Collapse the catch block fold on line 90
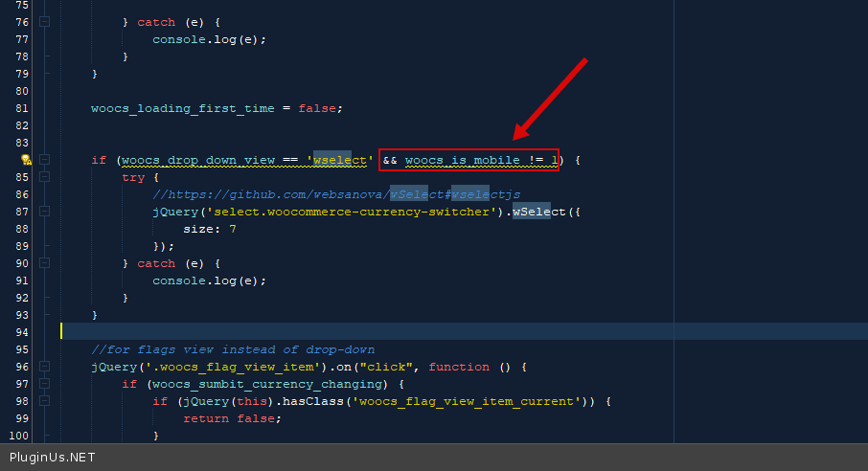 44,263
